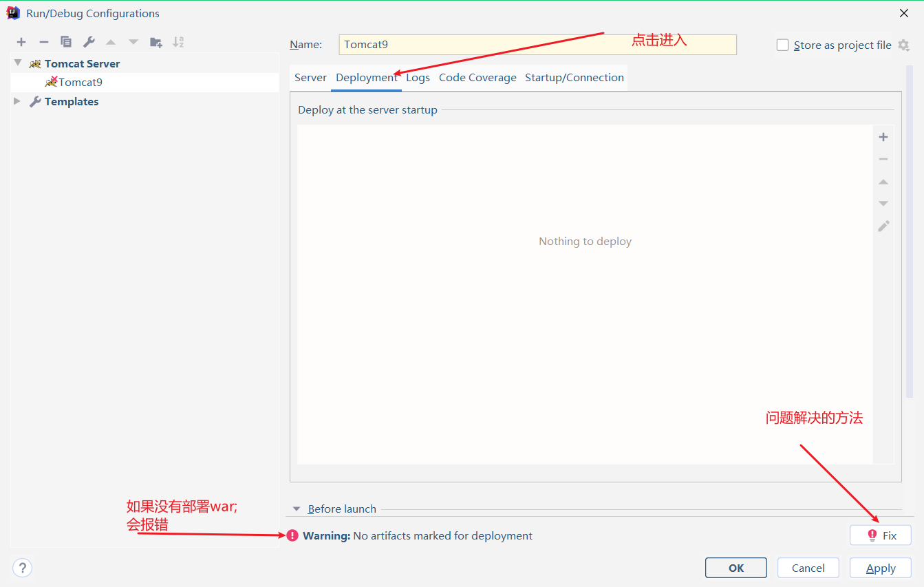Viewport: 924px width, 587px height.
Task: Open gear settings next to Store as project file
Action: pyautogui.click(x=903, y=45)
